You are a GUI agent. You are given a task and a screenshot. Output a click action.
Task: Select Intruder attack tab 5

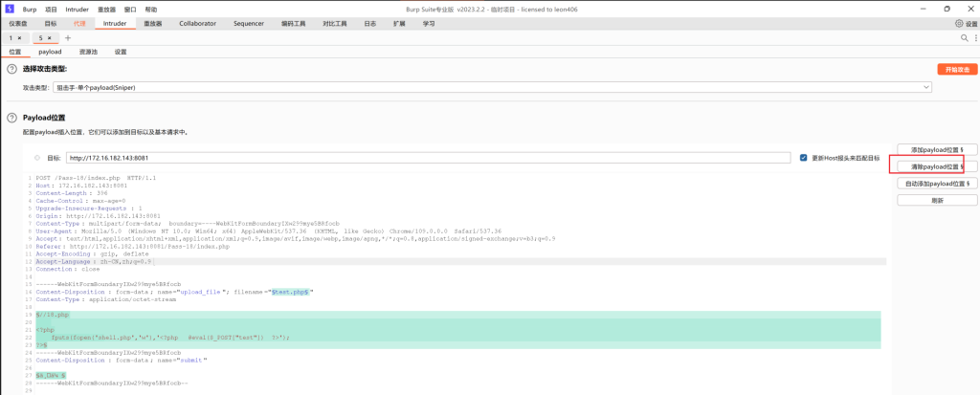click(40, 38)
